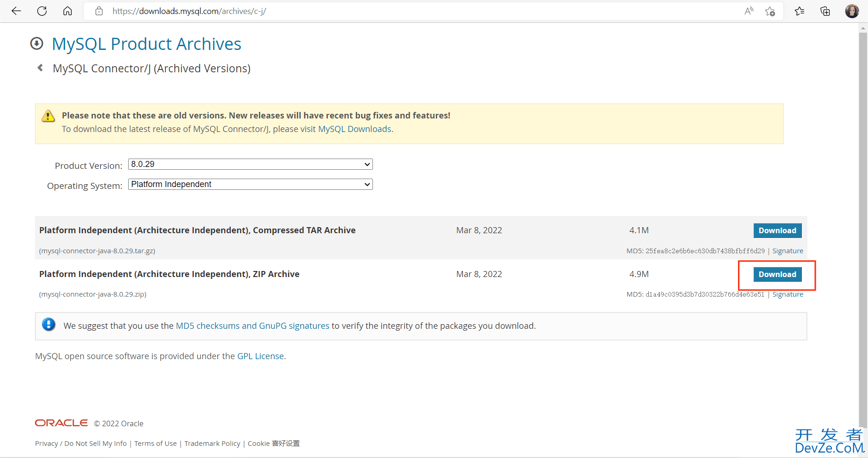
Task: Click the 4.9M file size text
Action: click(639, 274)
